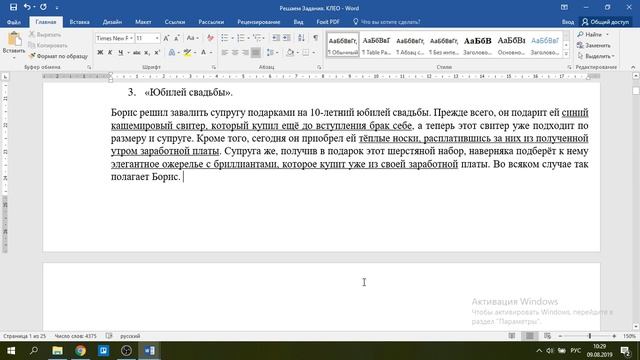
Task: Apply text effects with the glowing A icon
Action: (x=172, y=52)
